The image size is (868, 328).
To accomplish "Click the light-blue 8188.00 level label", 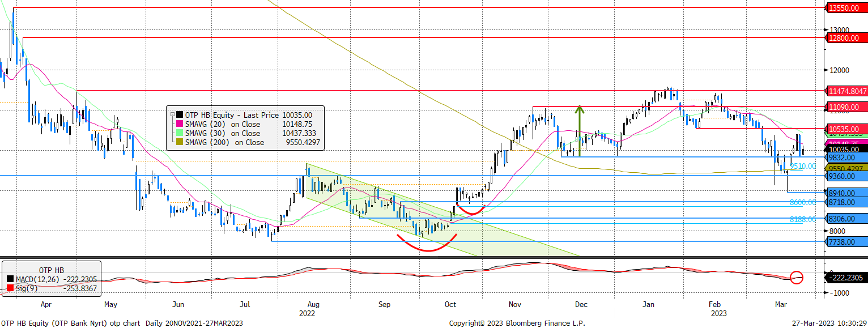I will [x=803, y=219].
